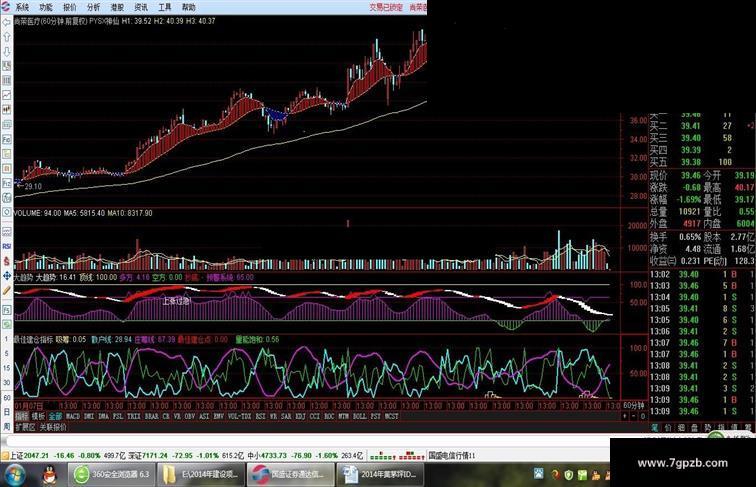The image size is (756, 487).
Task: Select the 盘 tab in quote panel
Action: 695,428
